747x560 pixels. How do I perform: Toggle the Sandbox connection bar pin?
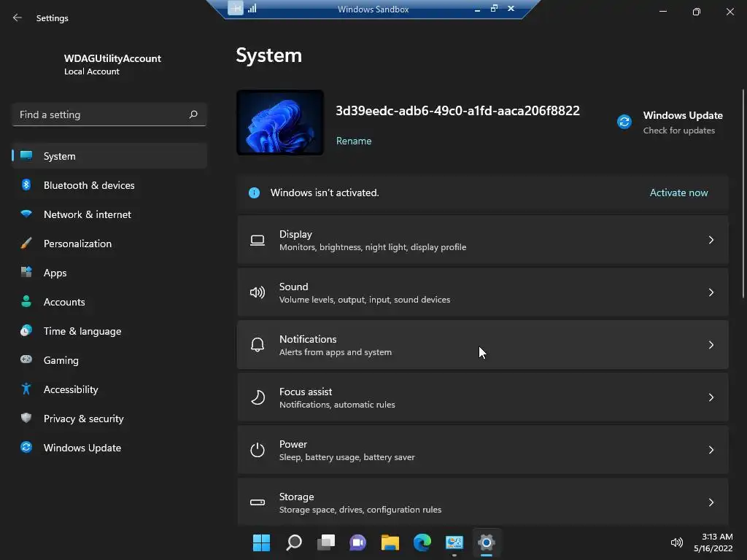pyautogui.click(x=236, y=8)
